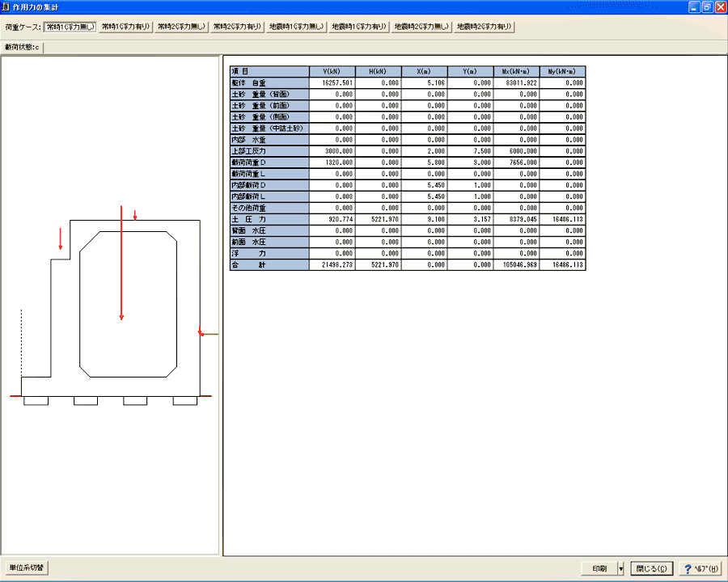Viewport: 728px width, 582px height.
Task: Select load case 地震時1(浮力有り)
Action: pyautogui.click(x=359, y=27)
